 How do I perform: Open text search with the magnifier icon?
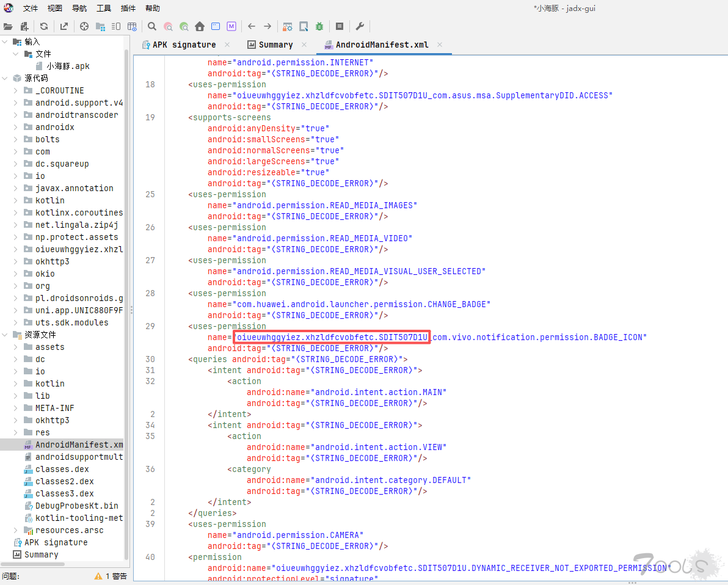(x=152, y=26)
